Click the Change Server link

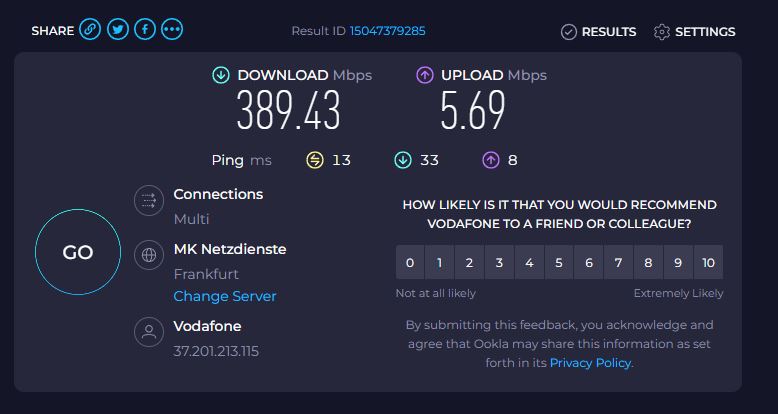click(225, 296)
